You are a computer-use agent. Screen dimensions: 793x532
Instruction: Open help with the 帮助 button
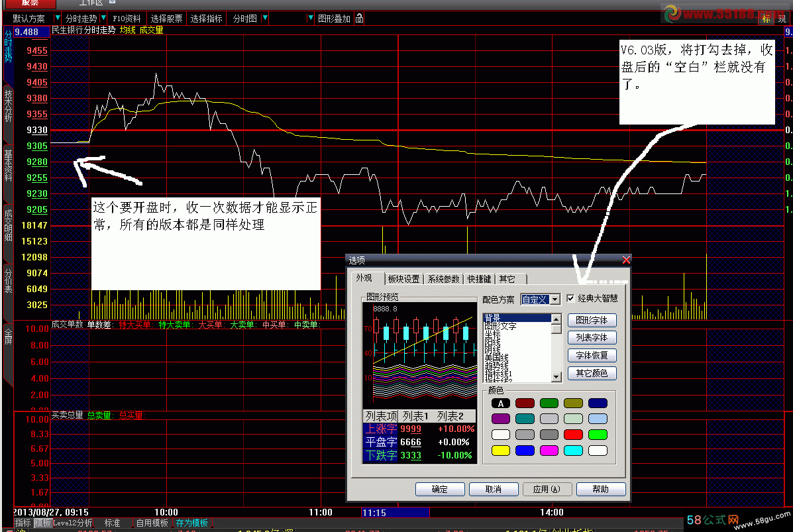point(601,489)
